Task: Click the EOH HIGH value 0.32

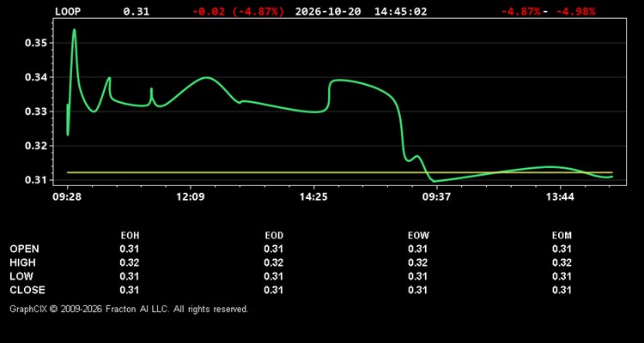Action: (x=130, y=262)
